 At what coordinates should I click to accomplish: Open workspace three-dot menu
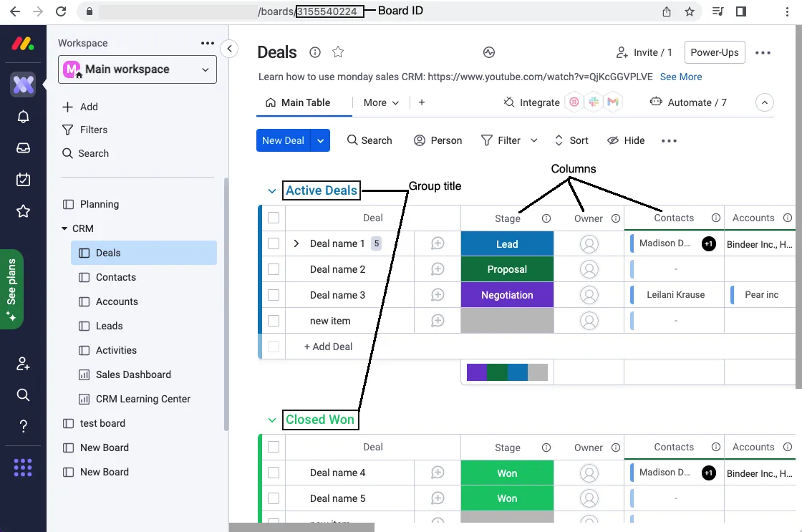click(208, 43)
